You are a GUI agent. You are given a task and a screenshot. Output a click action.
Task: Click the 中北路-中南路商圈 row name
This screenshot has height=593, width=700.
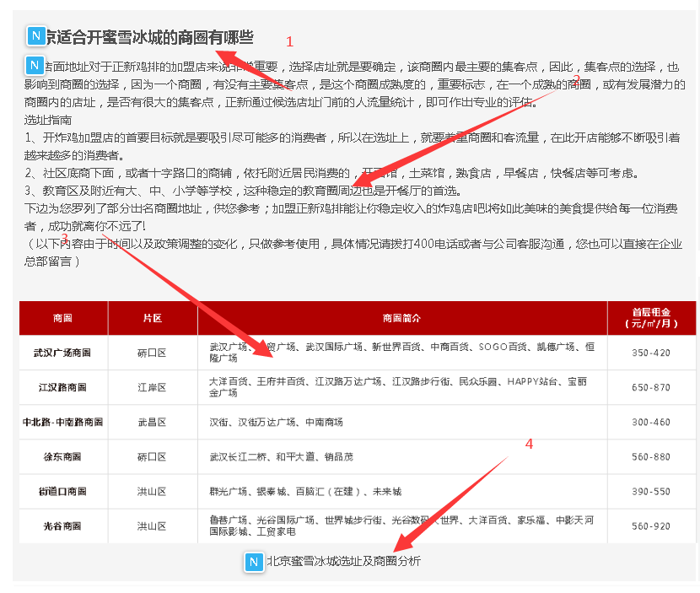62,422
